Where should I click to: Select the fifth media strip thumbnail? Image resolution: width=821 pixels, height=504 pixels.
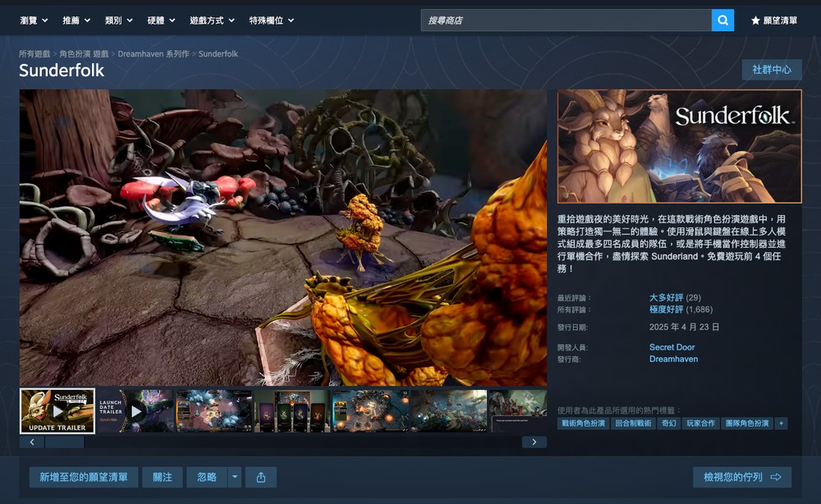[x=370, y=411]
